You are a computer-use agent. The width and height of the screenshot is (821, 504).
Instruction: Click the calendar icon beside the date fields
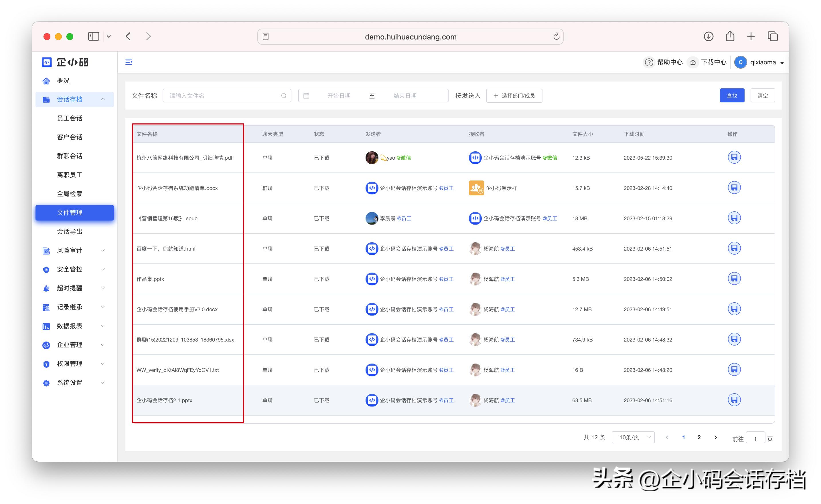point(307,96)
